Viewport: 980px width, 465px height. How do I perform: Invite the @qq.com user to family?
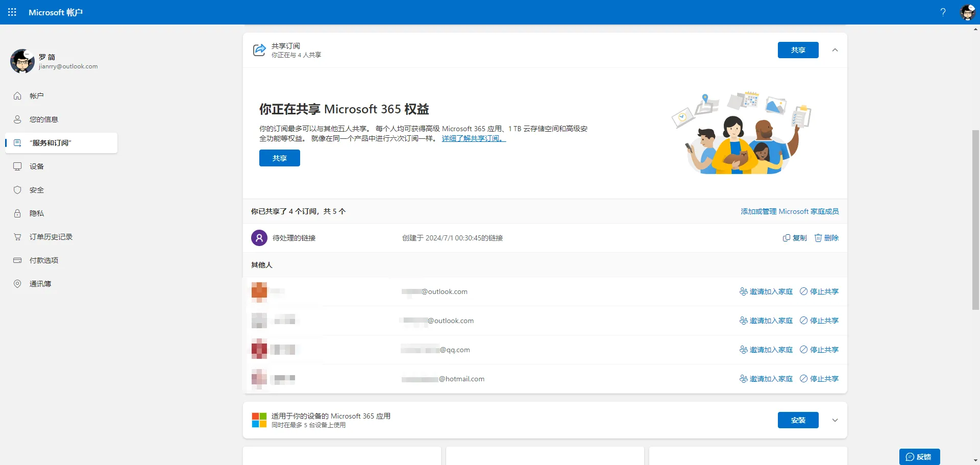[x=766, y=350]
